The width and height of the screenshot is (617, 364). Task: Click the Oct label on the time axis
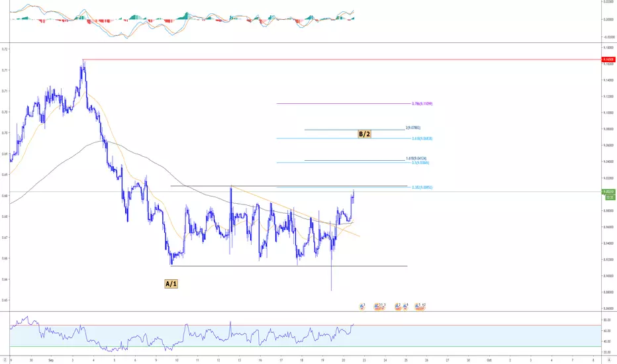pyautogui.click(x=489, y=360)
